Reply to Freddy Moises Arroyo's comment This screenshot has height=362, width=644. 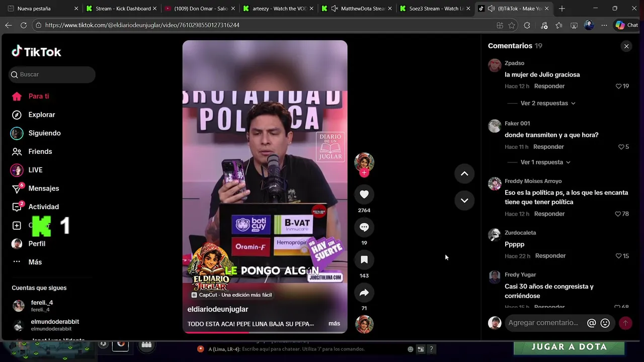pyautogui.click(x=549, y=214)
